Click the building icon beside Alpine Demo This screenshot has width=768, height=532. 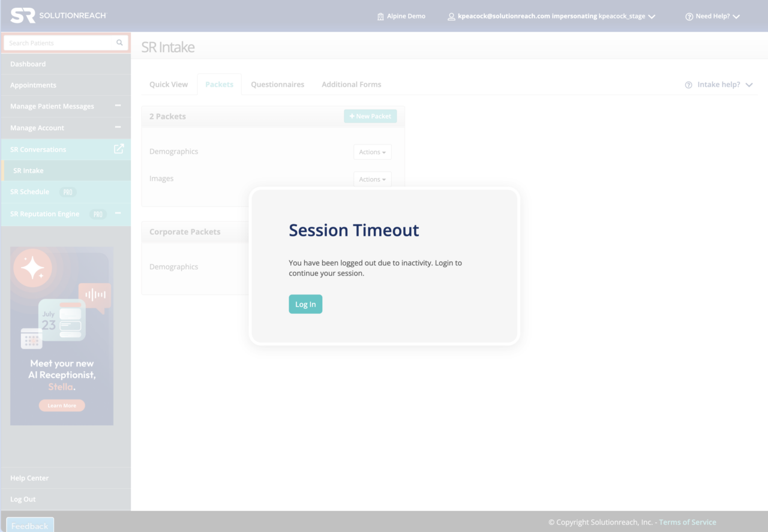click(x=380, y=17)
